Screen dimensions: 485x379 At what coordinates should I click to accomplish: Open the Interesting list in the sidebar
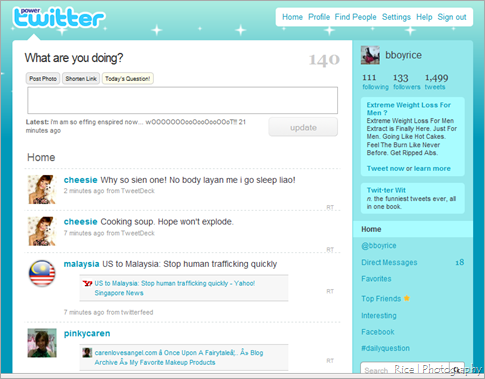coord(379,315)
